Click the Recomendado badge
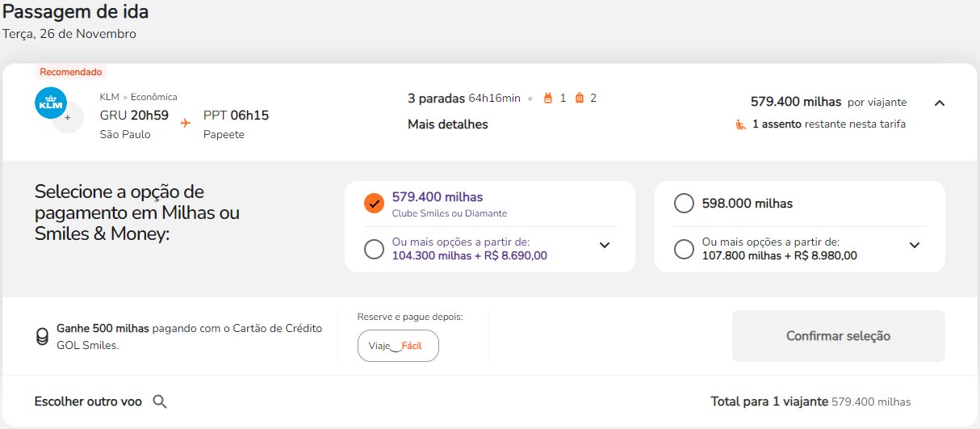Image resolution: width=980 pixels, height=429 pixels. [71, 72]
